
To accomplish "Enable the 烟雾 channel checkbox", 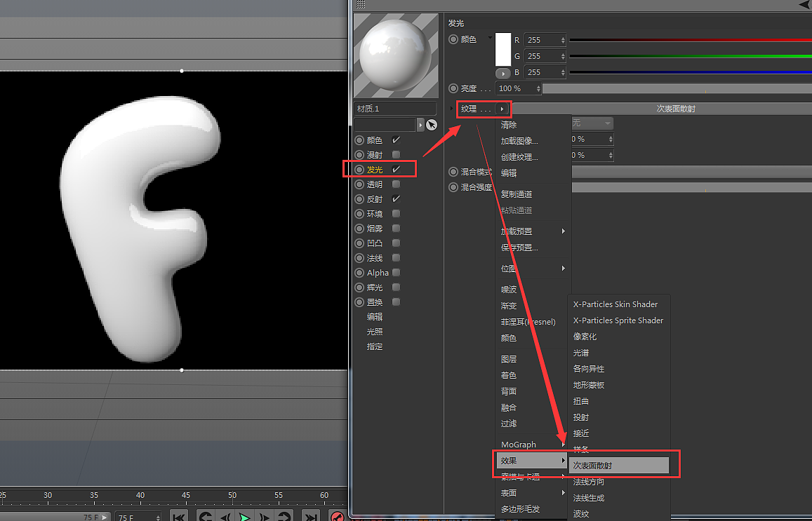I will click(x=396, y=228).
